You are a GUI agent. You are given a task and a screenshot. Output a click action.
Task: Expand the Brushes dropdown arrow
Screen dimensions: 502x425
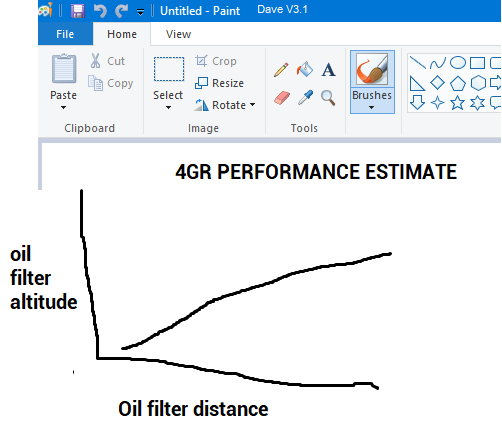372,107
